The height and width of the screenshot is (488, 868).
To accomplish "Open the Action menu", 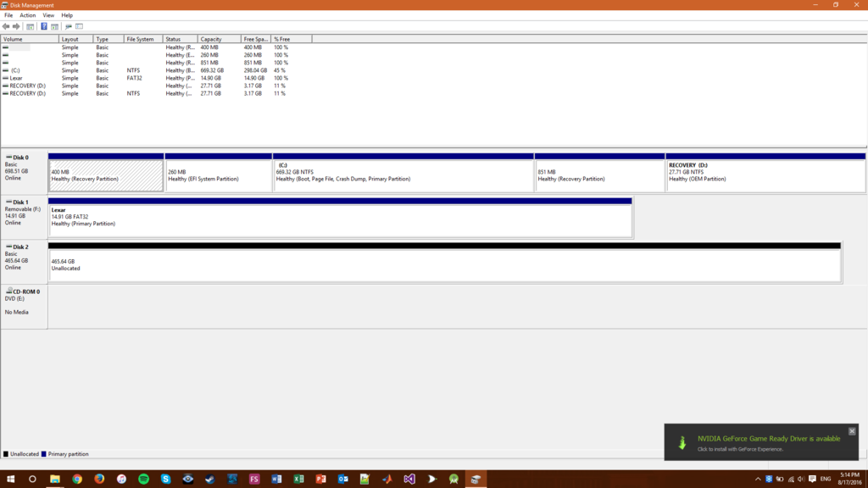I will [27, 14].
